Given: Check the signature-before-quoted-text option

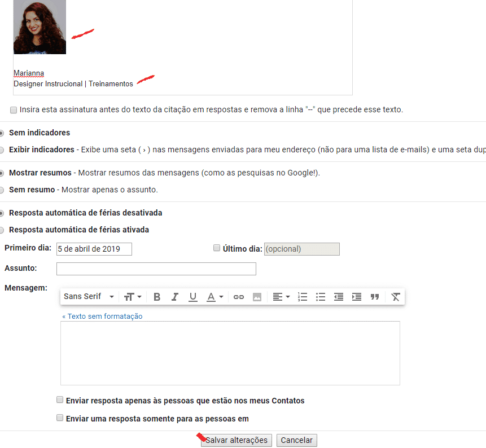Looking at the screenshot, I should (14, 110).
